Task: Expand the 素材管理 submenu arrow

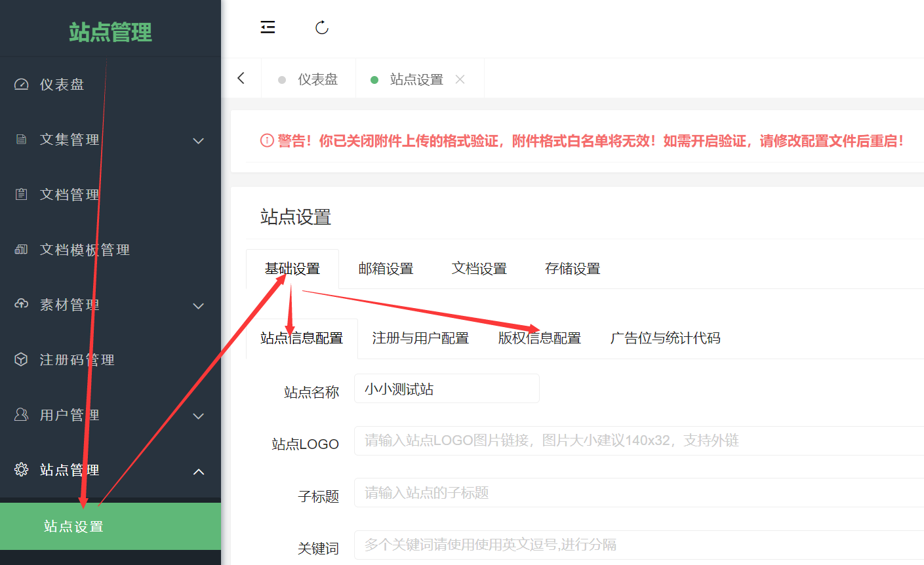Action: (x=198, y=306)
